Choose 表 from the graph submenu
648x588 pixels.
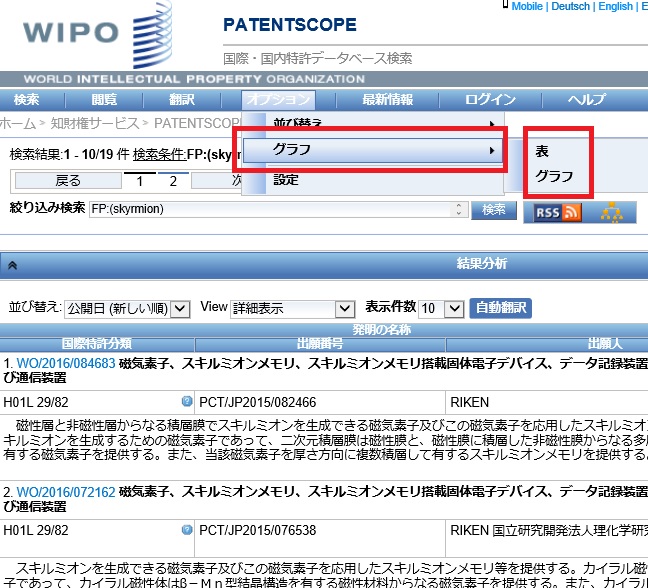(x=542, y=151)
